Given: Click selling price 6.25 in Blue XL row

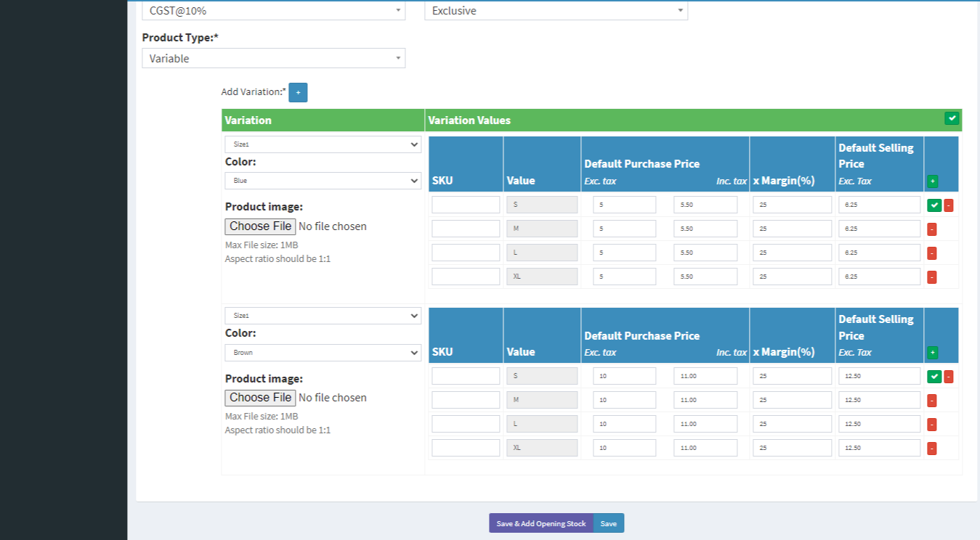Looking at the screenshot, I should click(x=880, y=277).
